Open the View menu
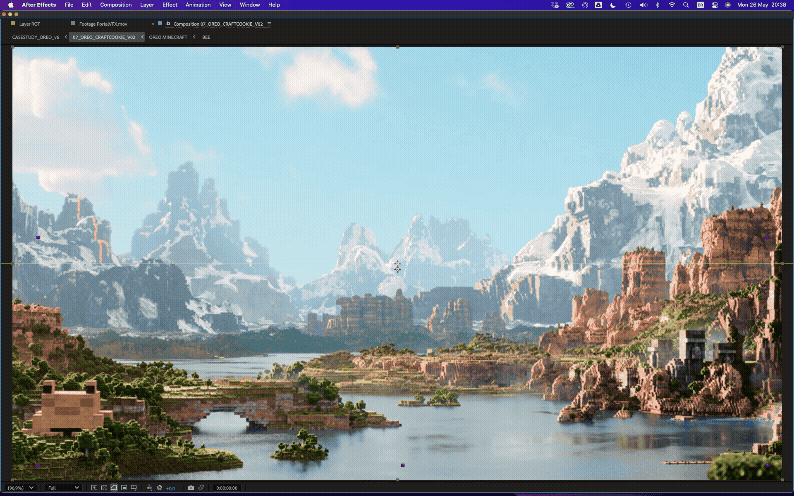The image size is (794, 496). pyautogui.click(x=225, y=5)
